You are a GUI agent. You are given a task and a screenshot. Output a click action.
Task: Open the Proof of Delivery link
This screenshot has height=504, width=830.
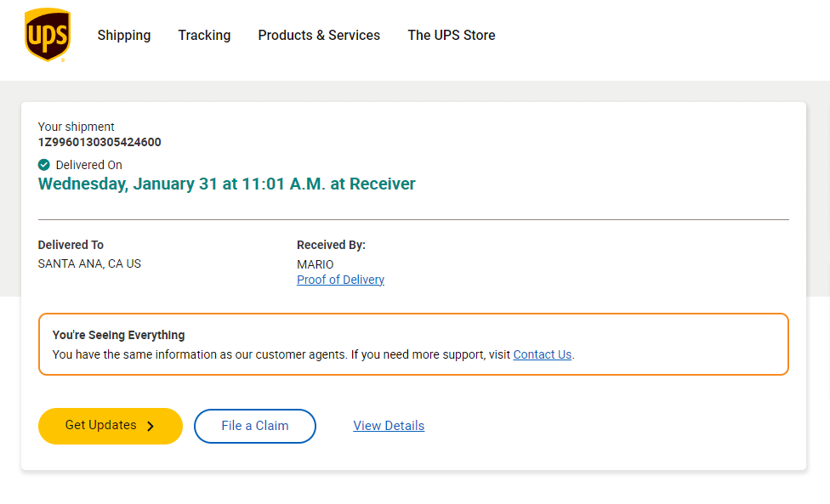click(x=340, y=280)
